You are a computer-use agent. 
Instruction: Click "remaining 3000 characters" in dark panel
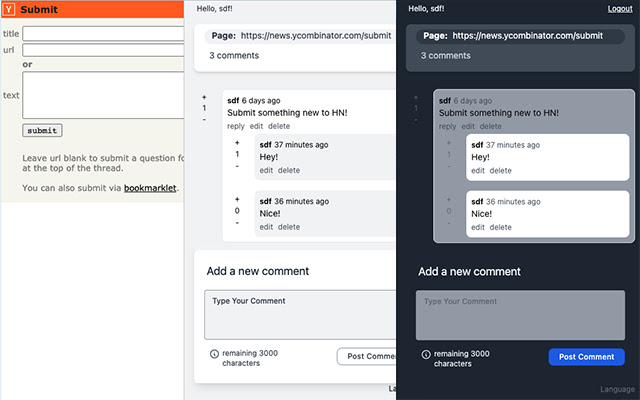click(461, 359)
